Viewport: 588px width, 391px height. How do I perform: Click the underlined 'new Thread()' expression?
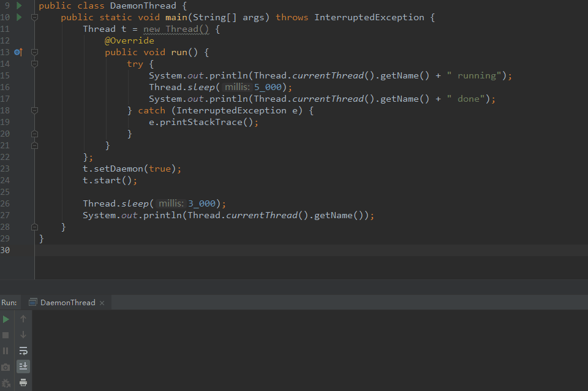[x=176, y=29]
